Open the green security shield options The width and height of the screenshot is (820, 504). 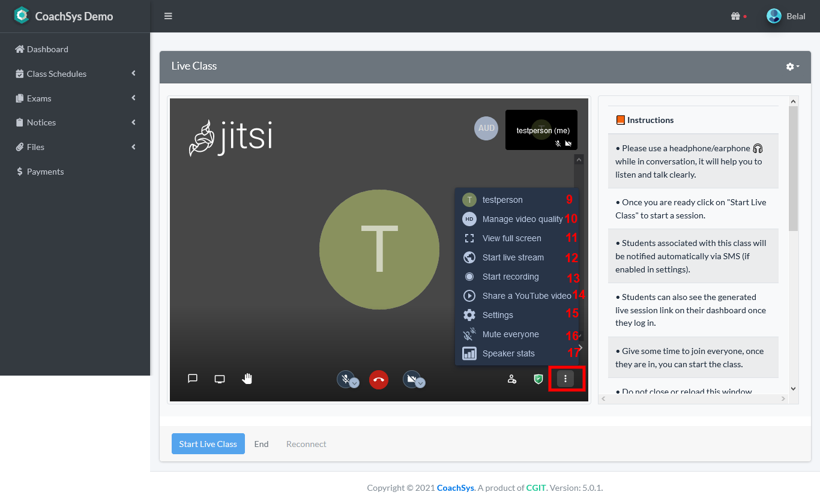click(538, 379)
